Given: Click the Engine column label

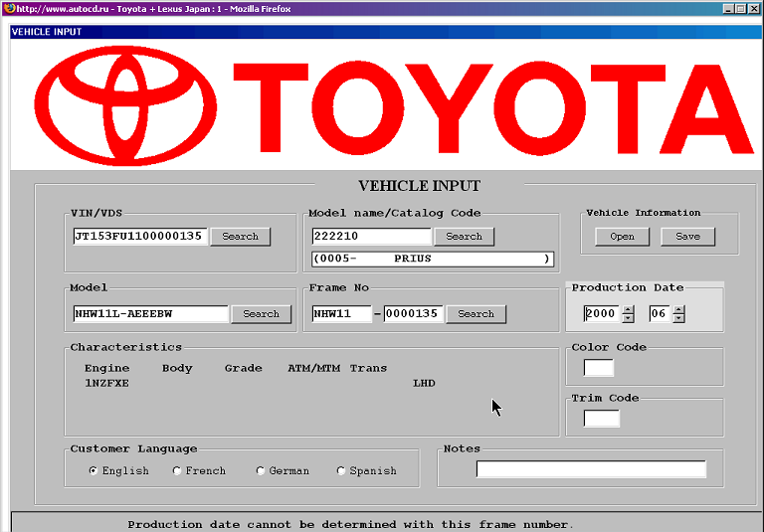Looking at the screenshot, I should [106, 368].
